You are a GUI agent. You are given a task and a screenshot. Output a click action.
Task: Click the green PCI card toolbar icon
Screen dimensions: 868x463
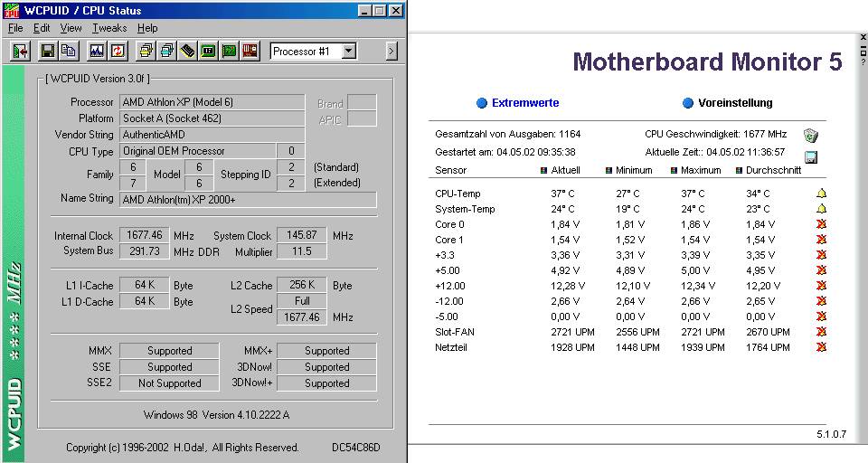pos(229,52)
